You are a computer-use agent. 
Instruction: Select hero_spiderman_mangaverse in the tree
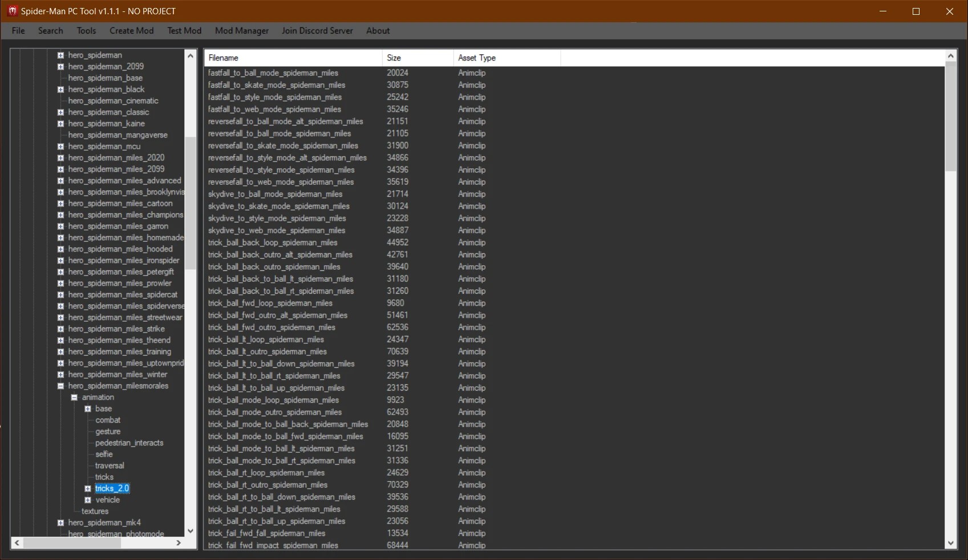(118, 135)
